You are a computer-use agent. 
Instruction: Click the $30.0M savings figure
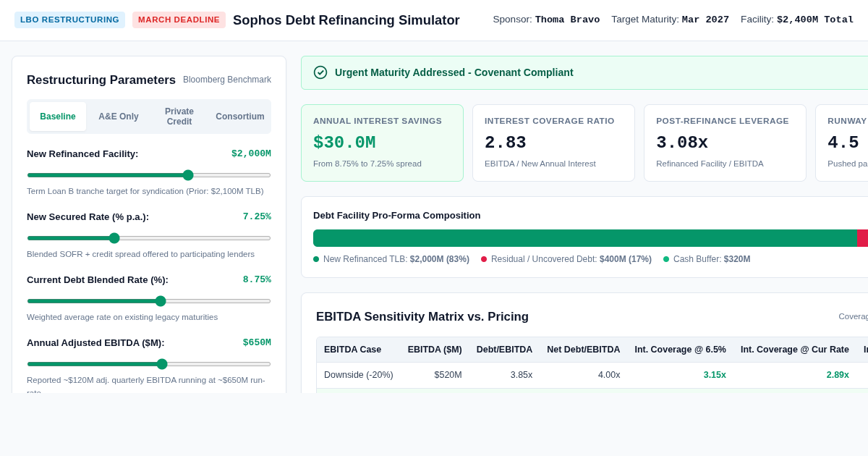(x=344, y=143)
